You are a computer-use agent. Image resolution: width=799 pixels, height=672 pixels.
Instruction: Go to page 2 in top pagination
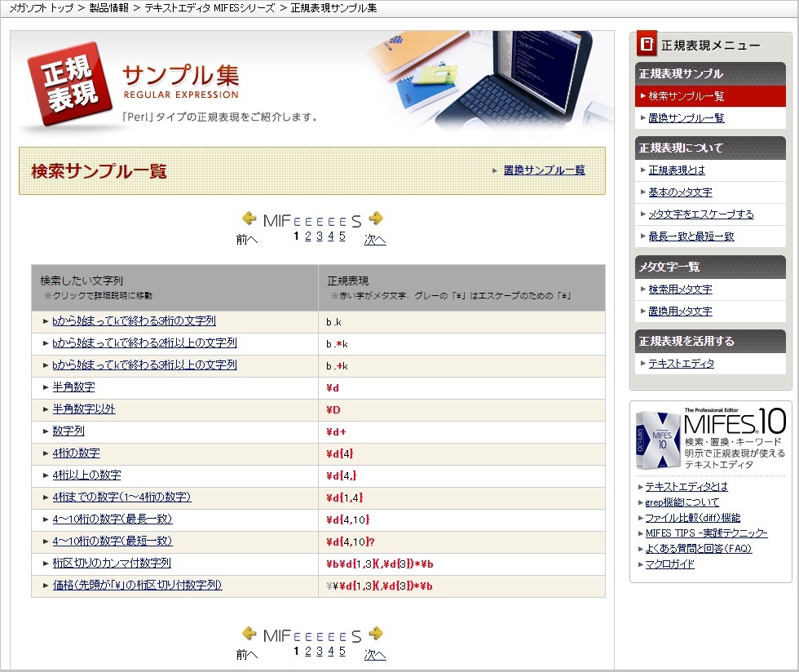click(308, 237)
